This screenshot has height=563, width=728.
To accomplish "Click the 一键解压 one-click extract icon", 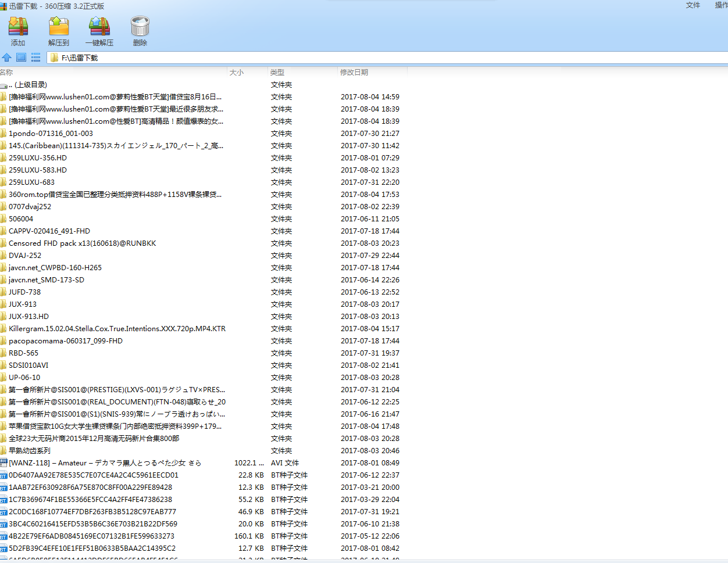I will click(99, 27).
